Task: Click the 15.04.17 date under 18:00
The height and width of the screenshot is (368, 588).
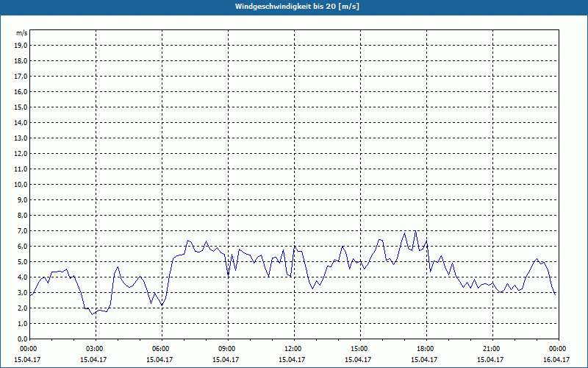Action: (424, 359)
